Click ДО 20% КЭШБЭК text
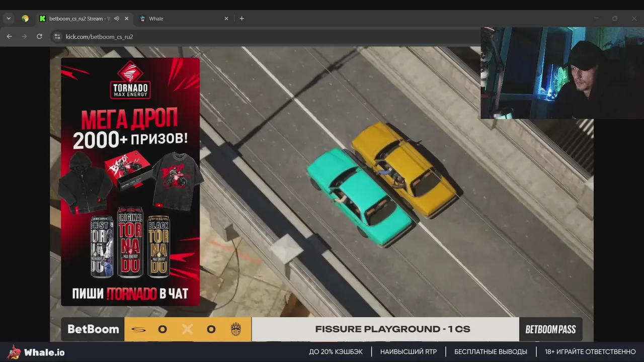 pyautogui.click(x=336, y=352)
